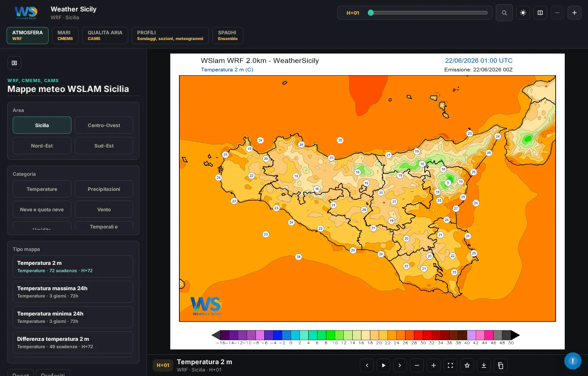Add map to favorites star
The height and width of the screenshot is (376, 588).
[467, 365]
